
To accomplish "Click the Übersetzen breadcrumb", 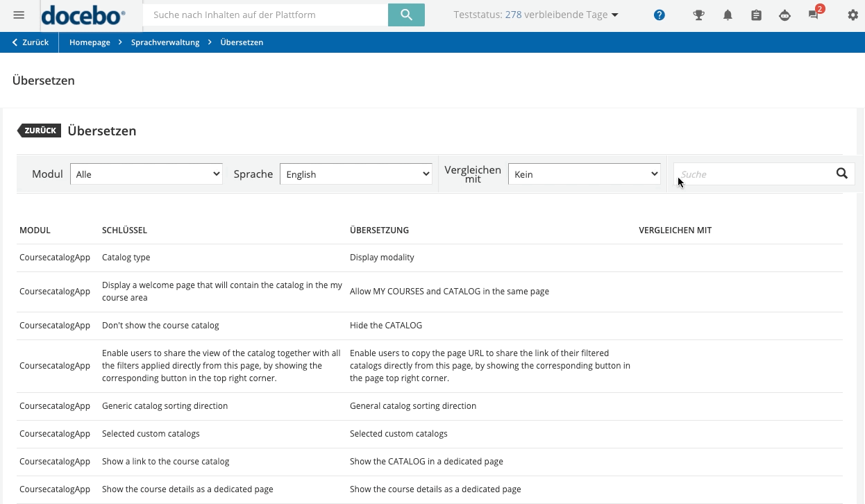I will [242, 42].
